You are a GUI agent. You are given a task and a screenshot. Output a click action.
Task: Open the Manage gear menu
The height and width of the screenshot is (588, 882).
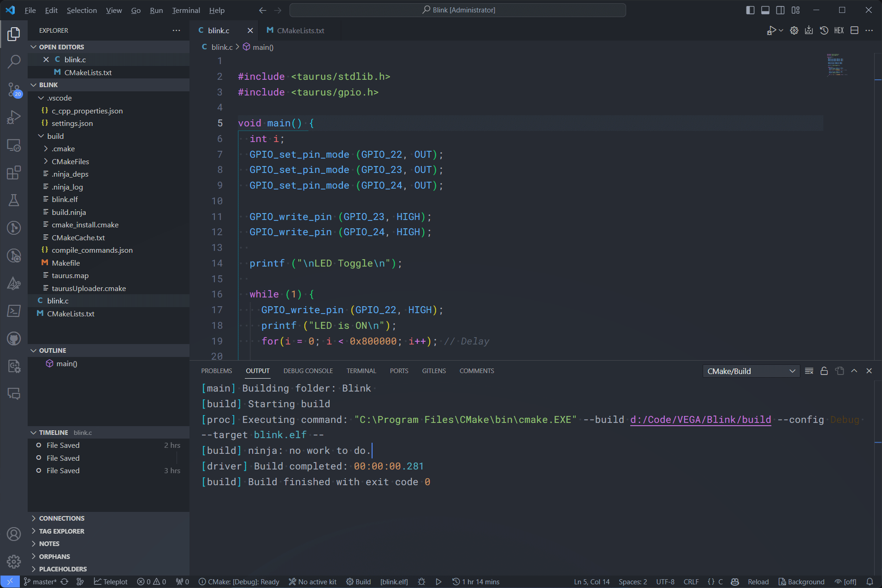(14, 561)
